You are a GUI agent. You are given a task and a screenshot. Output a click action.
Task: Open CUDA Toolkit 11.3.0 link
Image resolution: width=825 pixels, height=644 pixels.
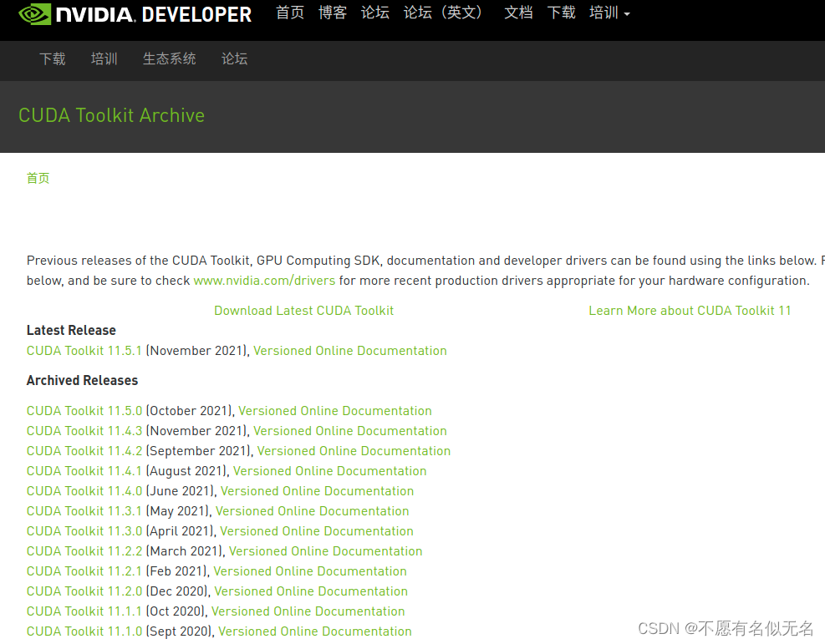pyautogui.click(x=84, y=531)
